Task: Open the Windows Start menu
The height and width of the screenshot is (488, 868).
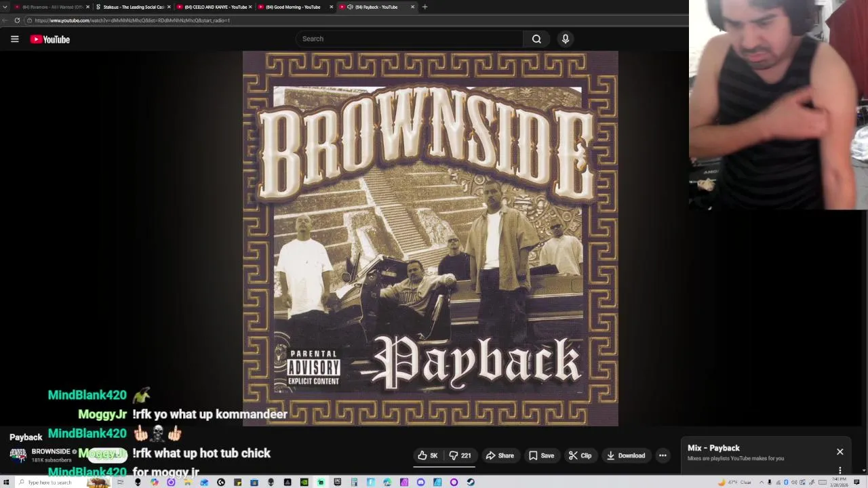Action: [x=6, y=482]
